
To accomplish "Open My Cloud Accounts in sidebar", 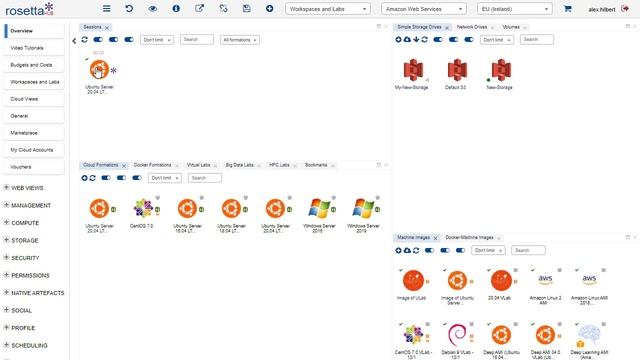I will pos(34,150).
